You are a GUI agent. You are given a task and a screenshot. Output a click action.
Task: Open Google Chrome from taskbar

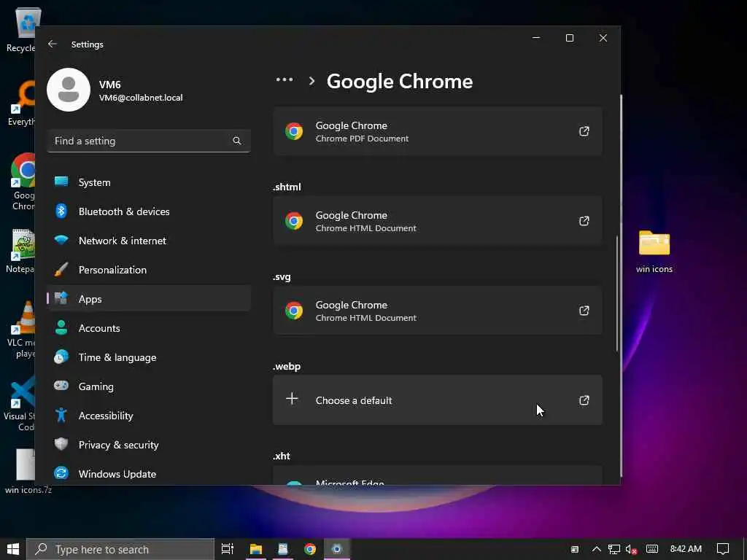310,549
